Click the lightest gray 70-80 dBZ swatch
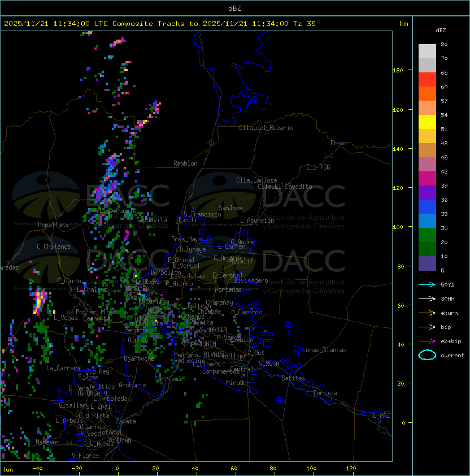 427,51
